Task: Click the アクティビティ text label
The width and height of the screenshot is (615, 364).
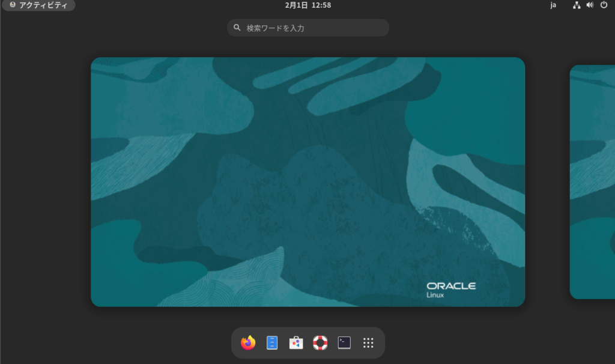Action: pyautogui.click(x=43, y=5)
